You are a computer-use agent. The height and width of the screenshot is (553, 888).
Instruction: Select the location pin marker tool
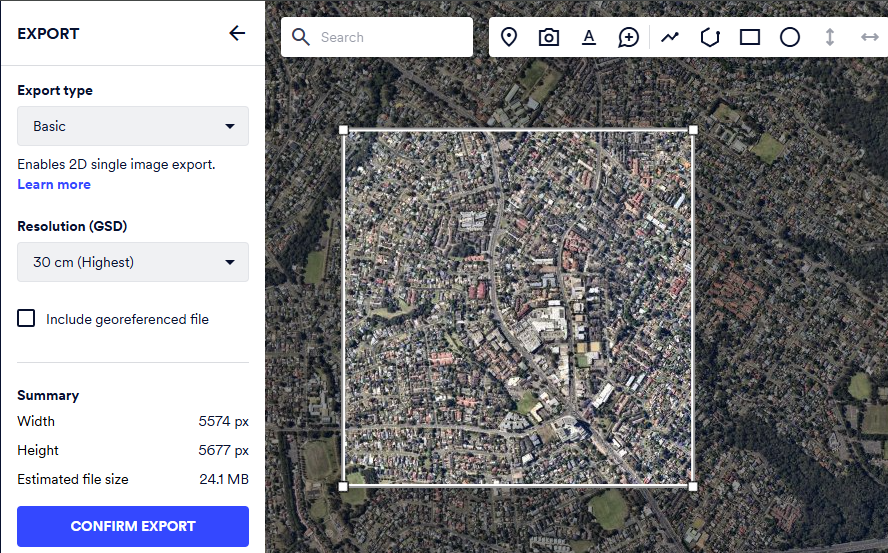pyautogui.click(x=509, y=37)
